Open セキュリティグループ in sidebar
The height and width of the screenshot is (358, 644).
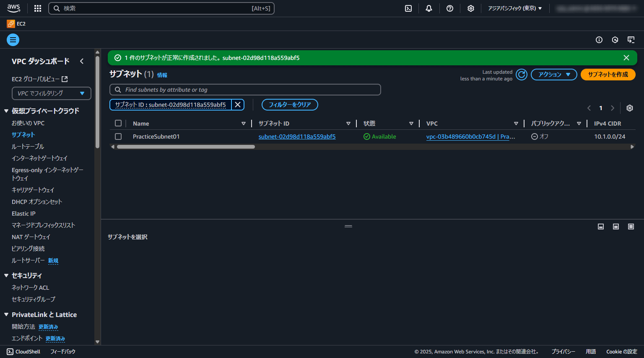(34, 299)
